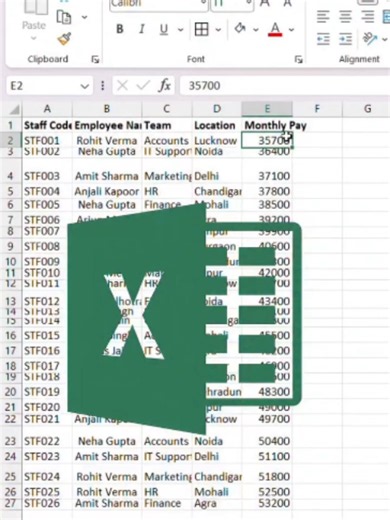390x520 pixels.
Task: Select row 23 header
Action: point(11,438)
